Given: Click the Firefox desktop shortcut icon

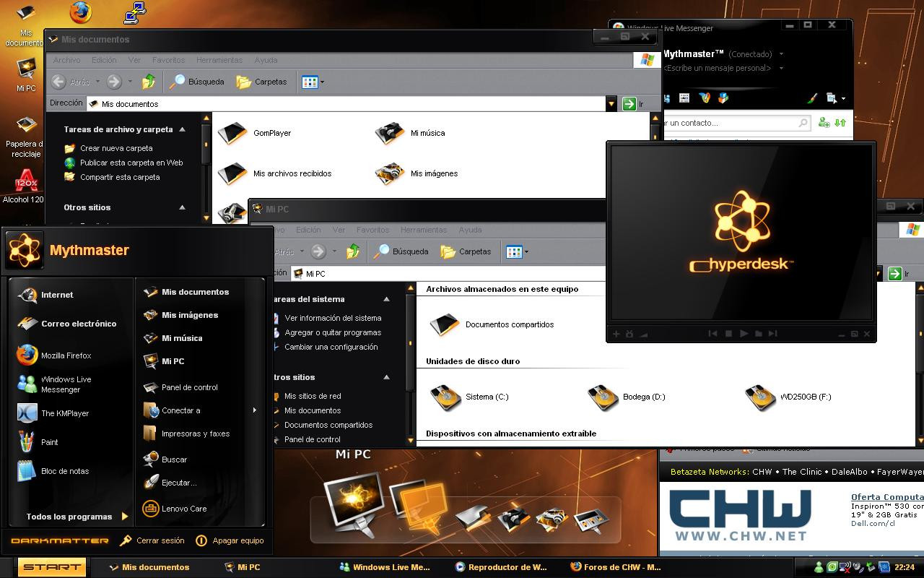Looking at the screenshot, I should coord(81,12).
